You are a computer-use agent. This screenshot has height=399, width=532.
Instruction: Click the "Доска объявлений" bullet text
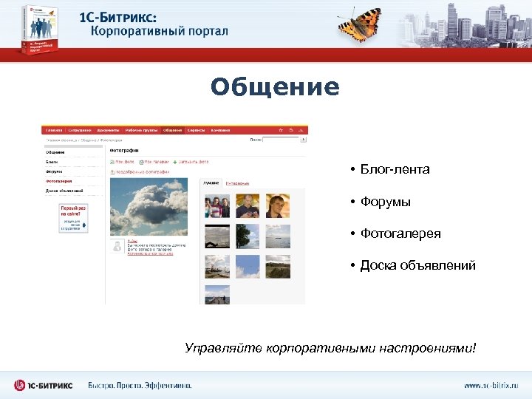[x=417, y=265]
